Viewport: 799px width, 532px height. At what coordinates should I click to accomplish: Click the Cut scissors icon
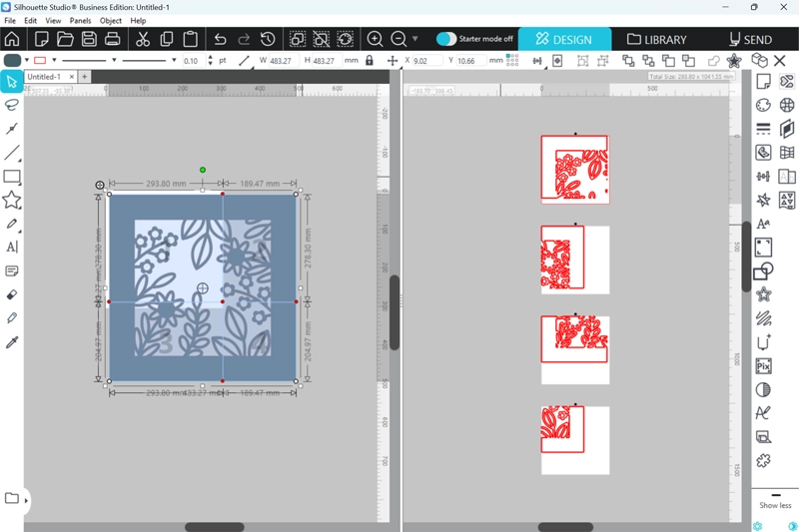point(142,39)
